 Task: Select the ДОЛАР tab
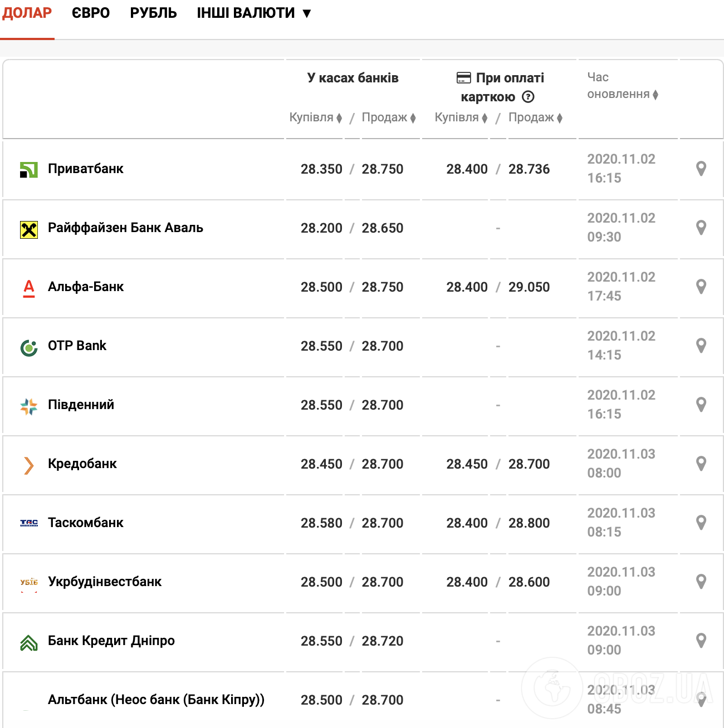coord(27,13)
